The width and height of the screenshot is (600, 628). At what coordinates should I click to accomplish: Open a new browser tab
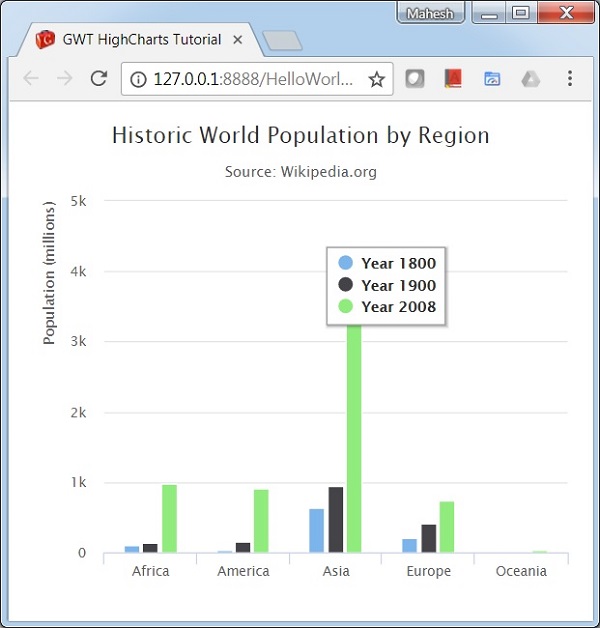tap(282, 40)
